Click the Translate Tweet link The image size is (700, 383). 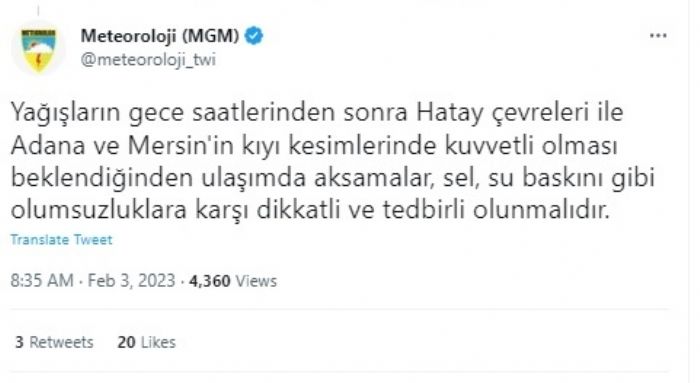pyautogui.click(x=61, y=240)
